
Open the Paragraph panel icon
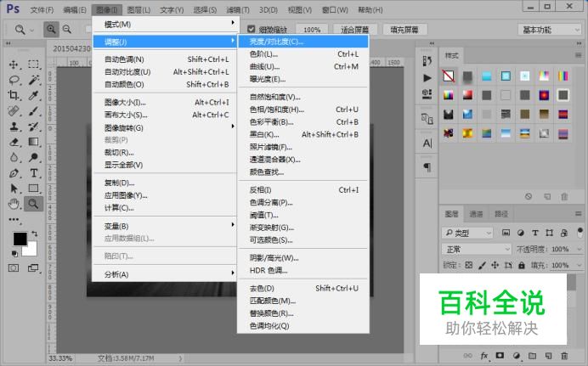coord(427,166)
